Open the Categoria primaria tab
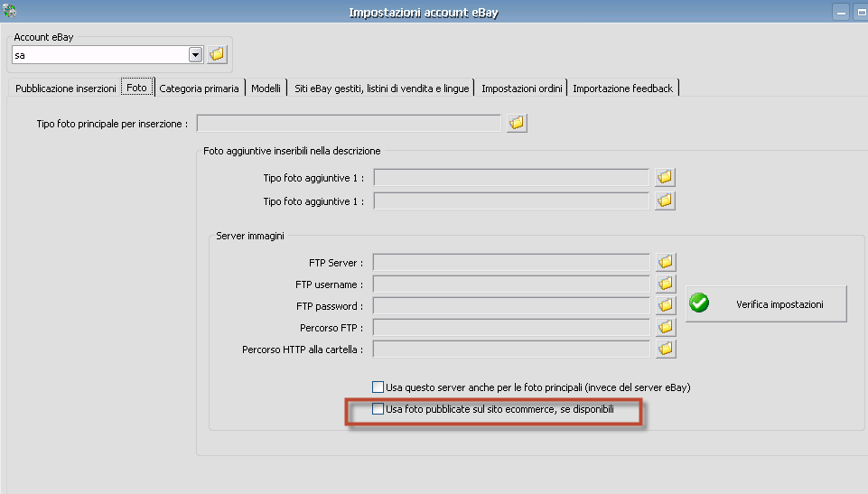Screen dimensions: 868x494 point(199,89)
